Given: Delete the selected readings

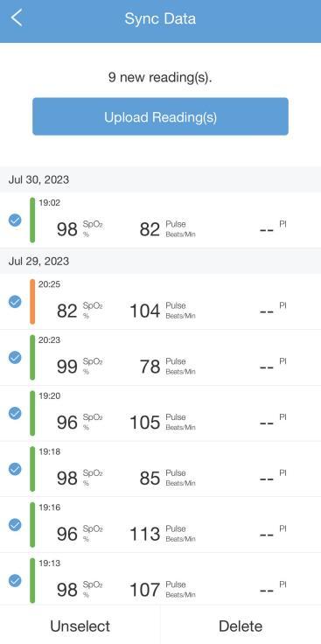Looking at the screenshot, I should pyautogui.click(x=241, y=626).
